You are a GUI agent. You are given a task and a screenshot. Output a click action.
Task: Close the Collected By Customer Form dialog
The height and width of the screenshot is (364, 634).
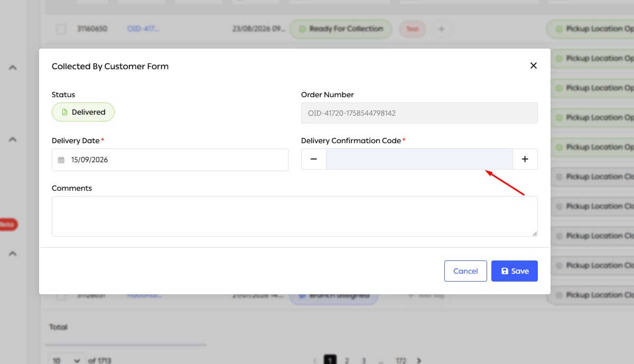coord(533,66)
